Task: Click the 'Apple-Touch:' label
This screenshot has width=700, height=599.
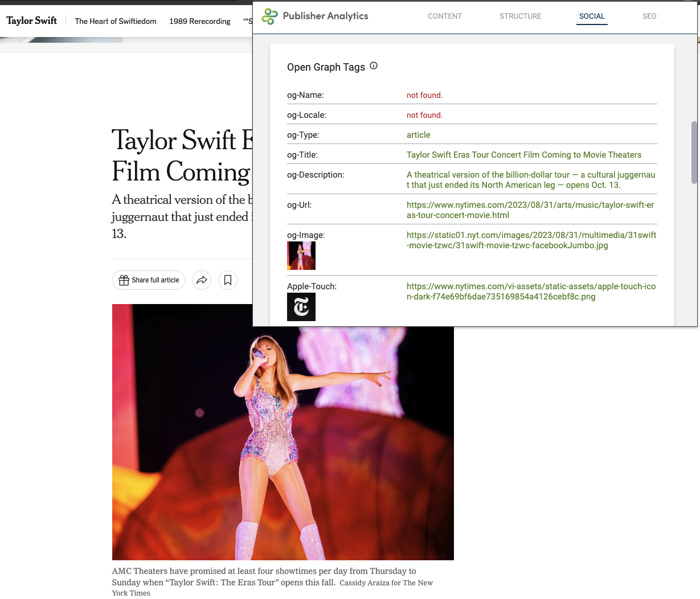Action: tap(312, 286)
